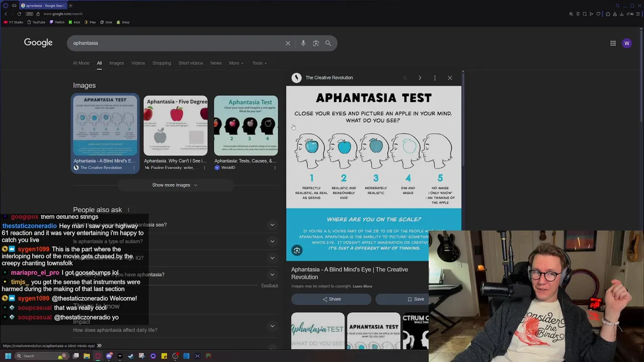
Task: Open Discord from the taskbar
Action: [x=109, y=356]
